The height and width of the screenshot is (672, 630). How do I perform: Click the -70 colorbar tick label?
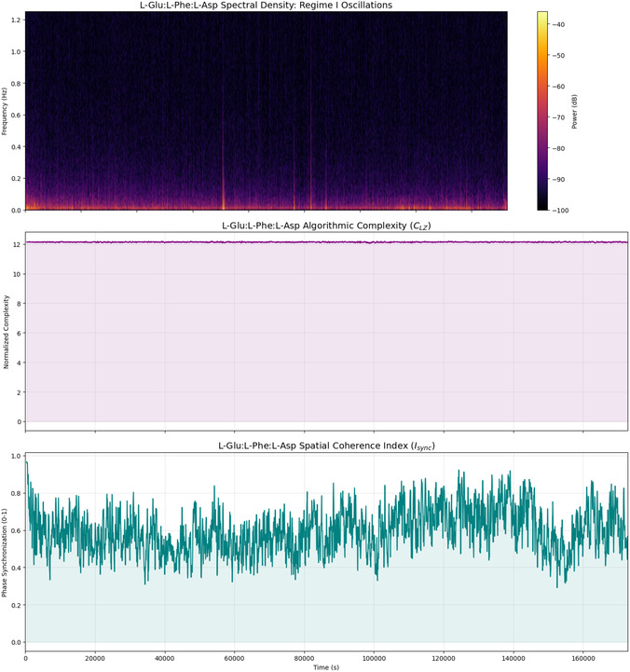(558, 117)
